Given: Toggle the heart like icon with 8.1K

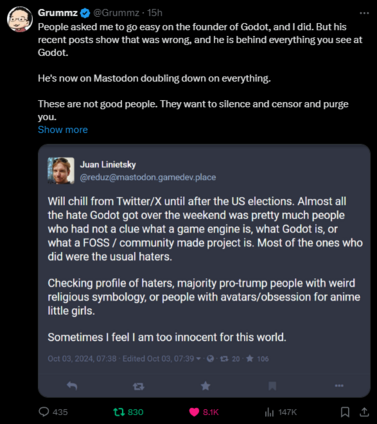Looking at the screenshot, I should click(194, 412).
